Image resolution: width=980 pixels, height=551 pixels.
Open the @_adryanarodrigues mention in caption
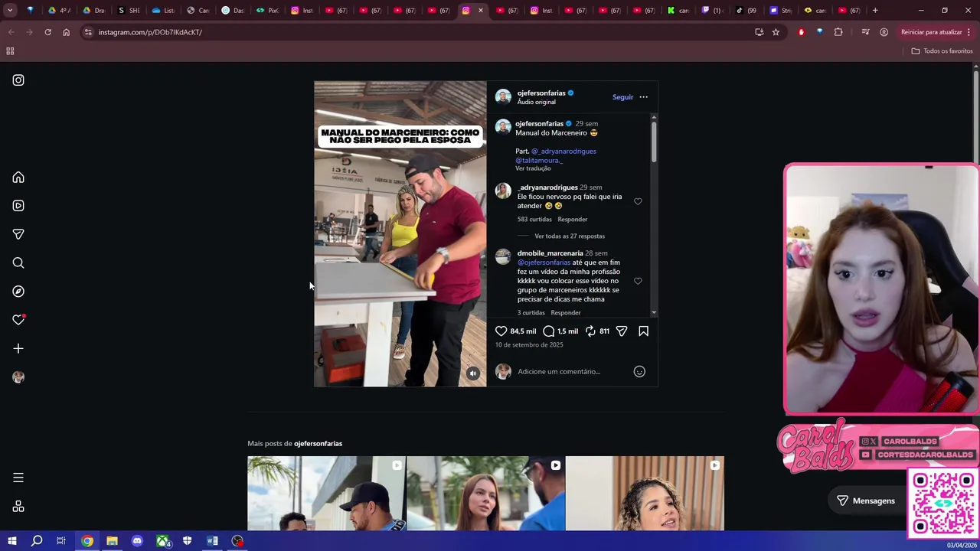(563, 152)
